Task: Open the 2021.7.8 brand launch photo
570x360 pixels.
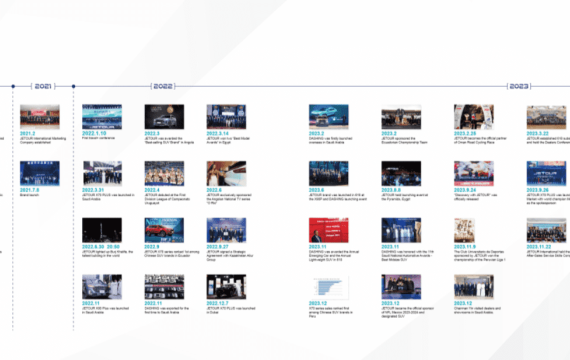Action: (x=40, y=173)
